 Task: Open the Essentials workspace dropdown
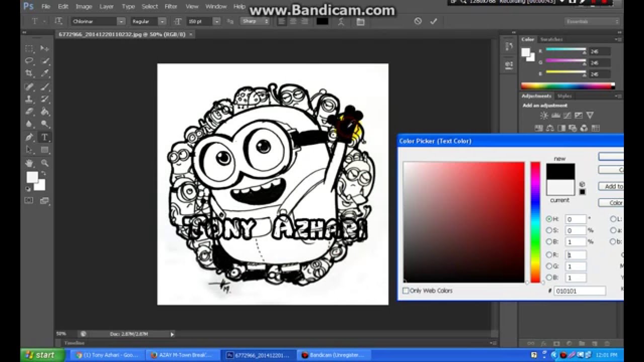click(x=592, y=22)
